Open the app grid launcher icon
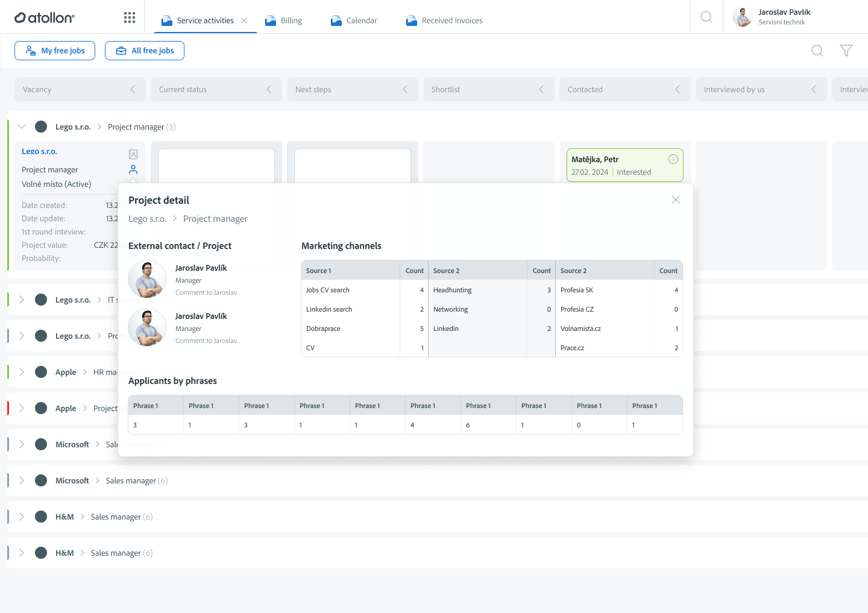This screenshot has height=613, width=868. (129, 17)
